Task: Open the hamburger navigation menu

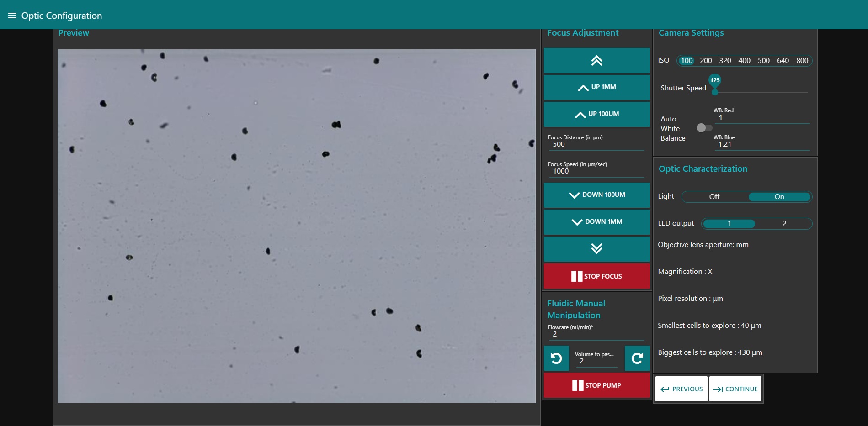Action: [12, 16]
